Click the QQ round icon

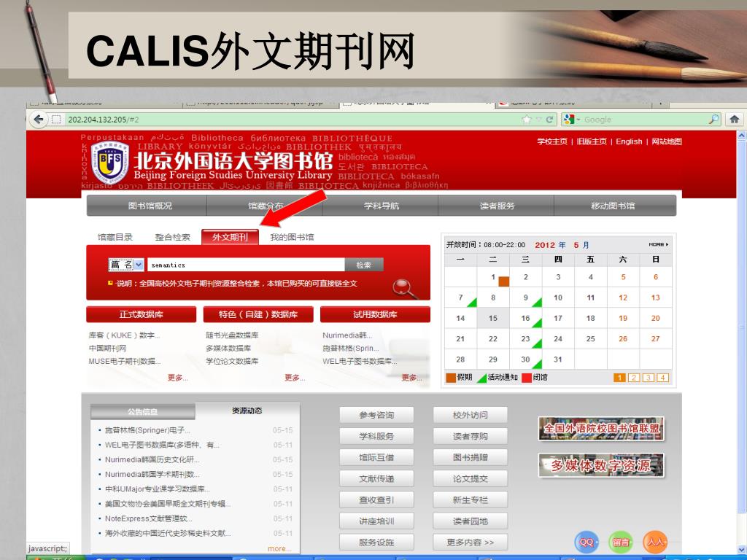pyautogui.click(x=587, y=542)
